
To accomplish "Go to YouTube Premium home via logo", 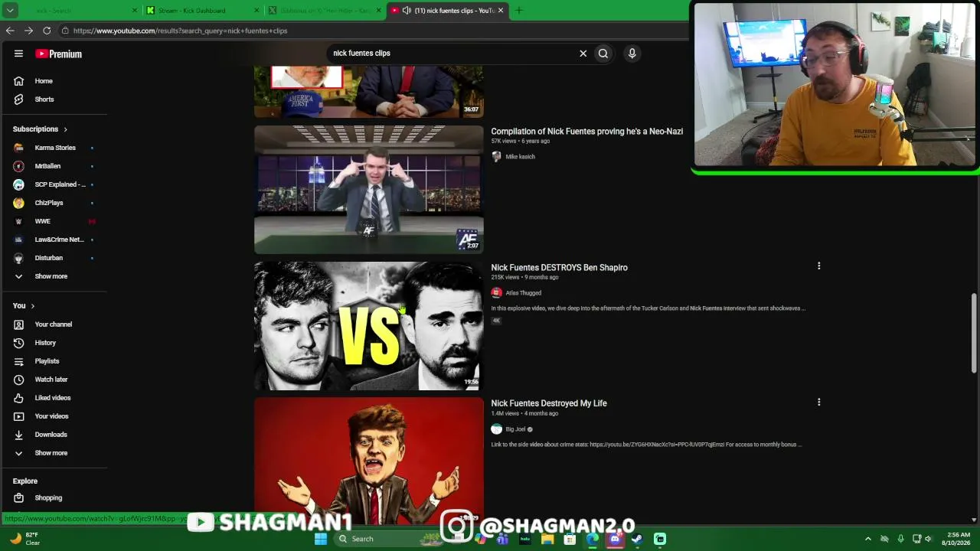I will 58,54.
